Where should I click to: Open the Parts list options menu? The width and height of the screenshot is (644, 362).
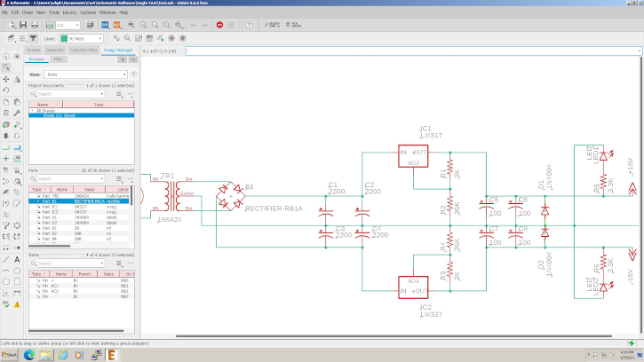pyautogui.click(x=119, y=179)
